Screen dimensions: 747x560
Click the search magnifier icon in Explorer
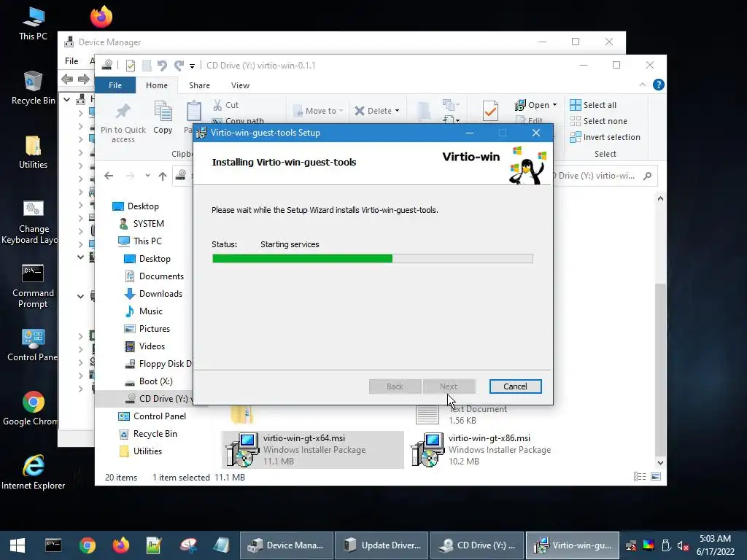[647, 176]
